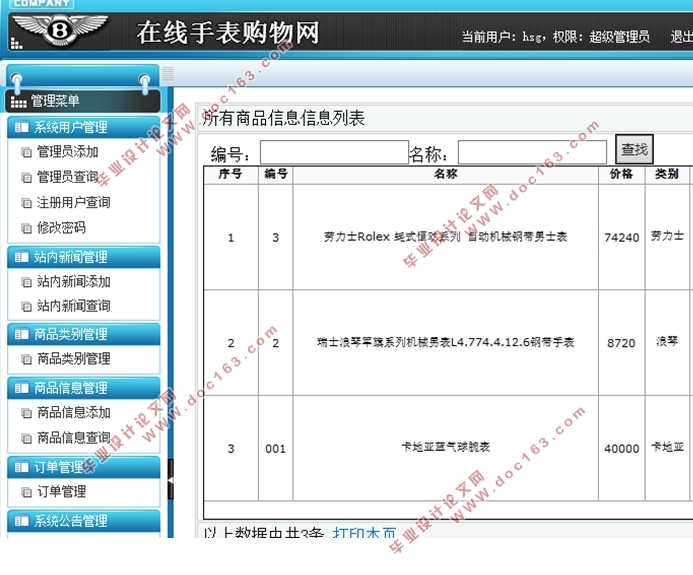Collapse the 订单管理 menu section header
693x575 pixels.
[x=84, y=467]
